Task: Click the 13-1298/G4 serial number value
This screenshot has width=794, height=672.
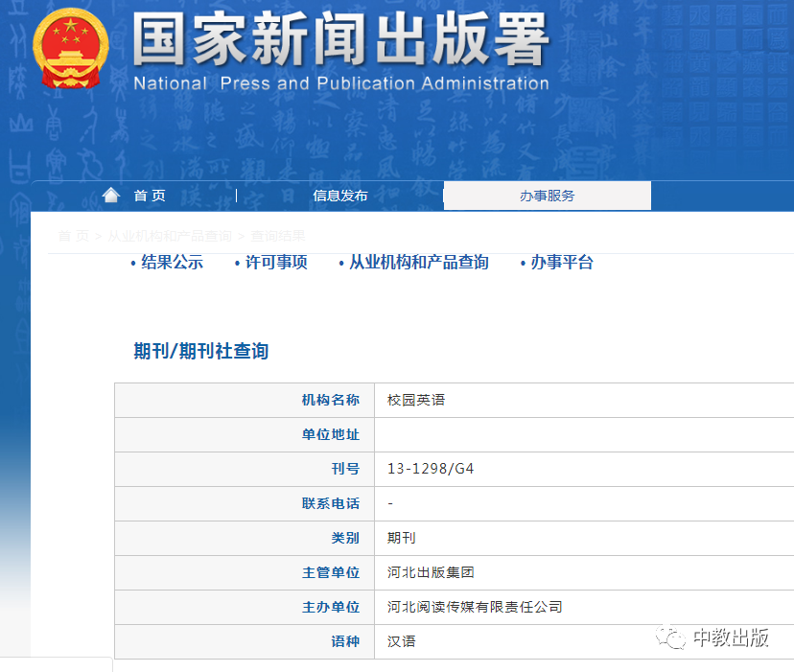Action: pos(431,469)
